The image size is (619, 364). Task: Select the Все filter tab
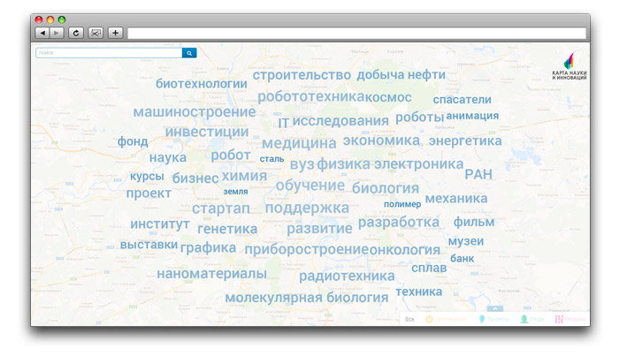[x=409, y=319]
